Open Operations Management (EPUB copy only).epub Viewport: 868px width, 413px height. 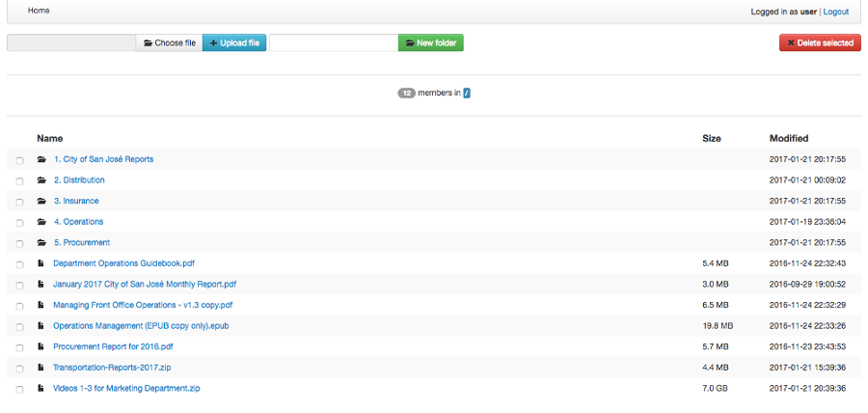tap(141, 326)
